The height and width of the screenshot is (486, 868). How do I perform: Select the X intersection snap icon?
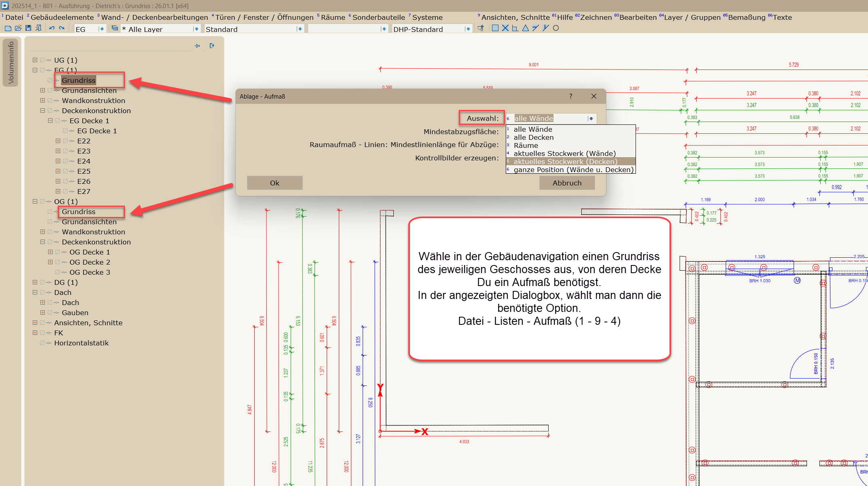pos(505,28)
